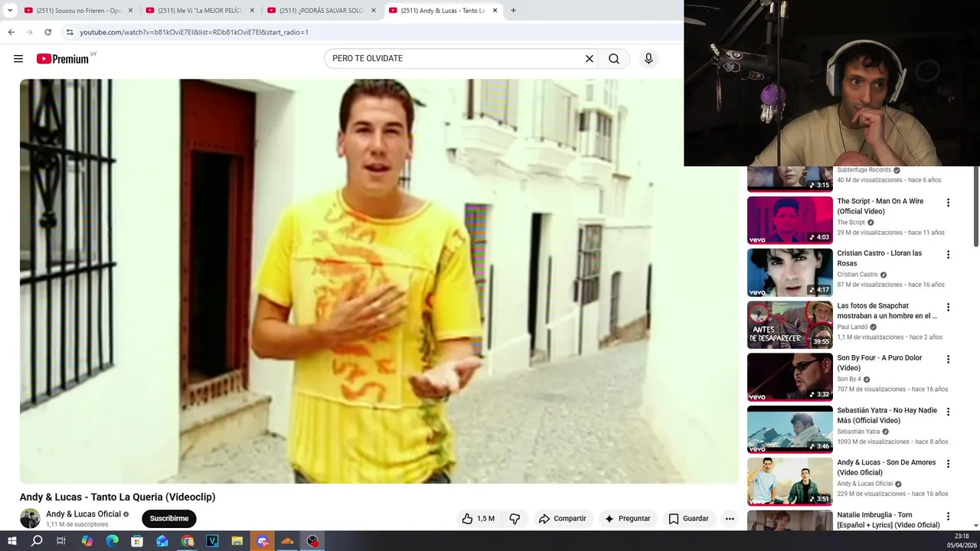This screenshot has width=980, height=551.
Task: Click the "1,11 M de suscriptores" text
Action: click(x=77, y=525)
